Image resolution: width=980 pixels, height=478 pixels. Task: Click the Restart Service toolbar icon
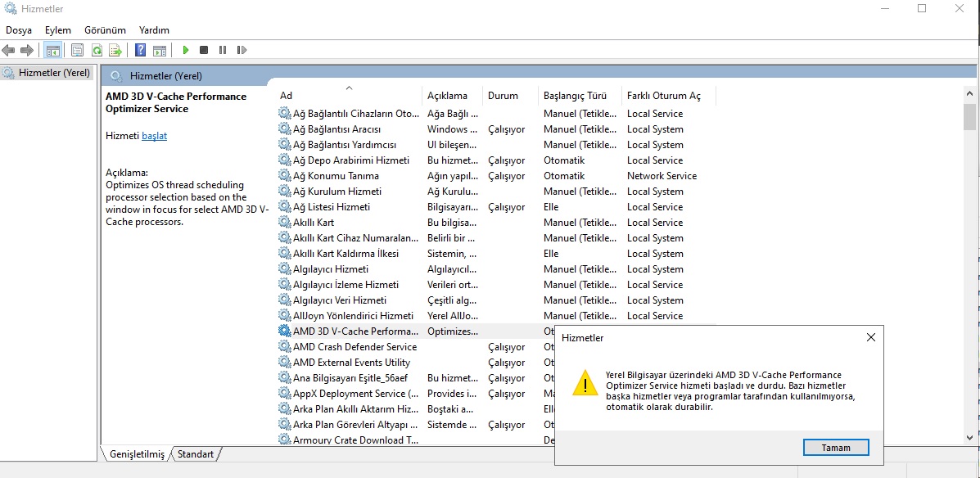[x=242, y=50]
